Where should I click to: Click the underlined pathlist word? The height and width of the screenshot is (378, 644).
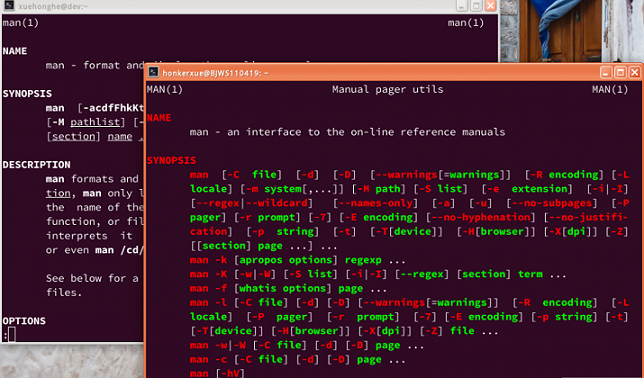[x=95, y=122]
